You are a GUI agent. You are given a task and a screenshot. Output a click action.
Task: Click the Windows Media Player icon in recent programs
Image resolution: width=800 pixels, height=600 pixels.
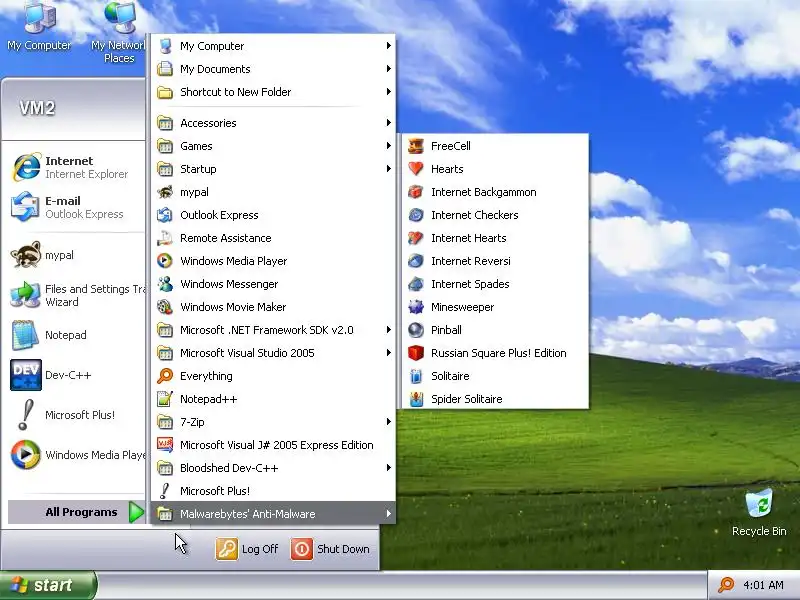(26, 455)
